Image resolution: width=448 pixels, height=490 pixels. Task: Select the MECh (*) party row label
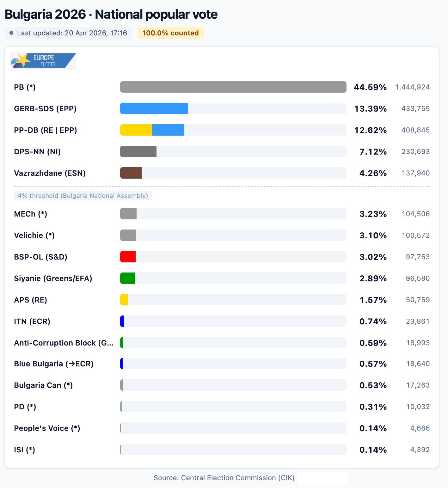[x=31, y=214]
